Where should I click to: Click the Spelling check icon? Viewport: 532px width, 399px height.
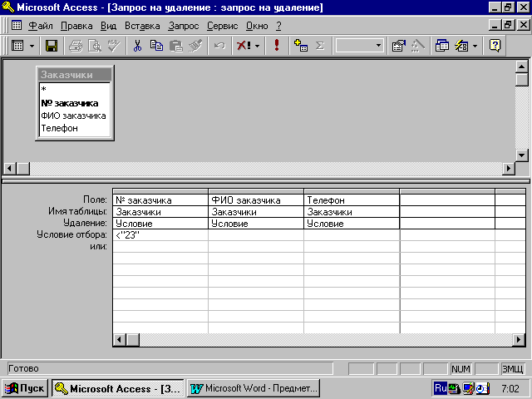click(114, 46)
